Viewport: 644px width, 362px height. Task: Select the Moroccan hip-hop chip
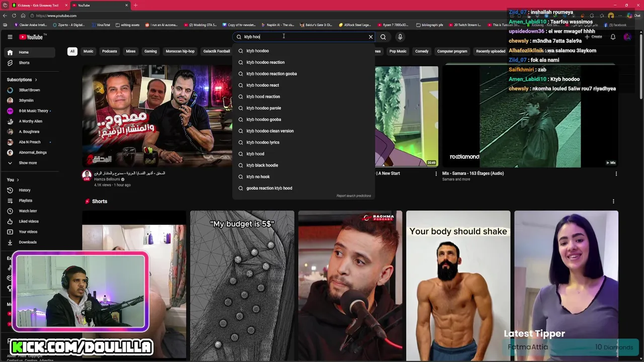180,51
